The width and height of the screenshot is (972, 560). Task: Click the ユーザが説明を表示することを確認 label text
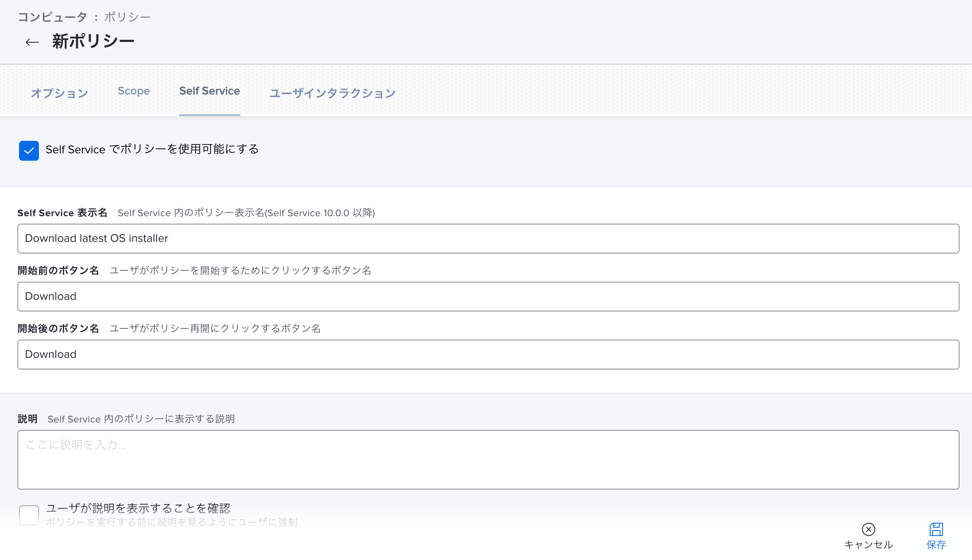138,508
